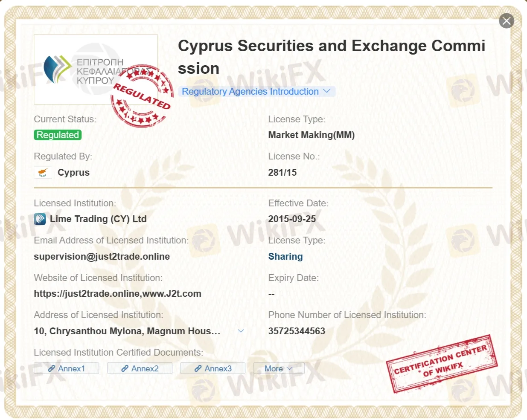The image size is (527, 420).
Task: Click the Lime Trading (CY) Ltd logo icon
Action: click(40, 219)
